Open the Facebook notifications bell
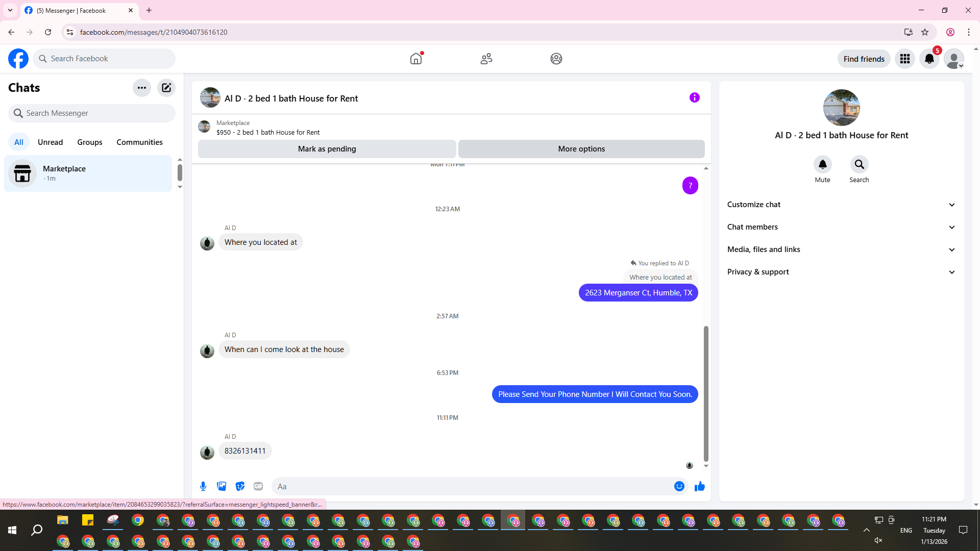980x551 pixels. tap(929, 59)
